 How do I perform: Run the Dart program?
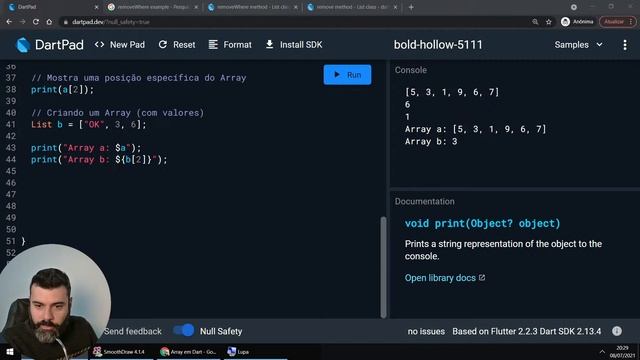pyautogui.click(x=347, y=75)
